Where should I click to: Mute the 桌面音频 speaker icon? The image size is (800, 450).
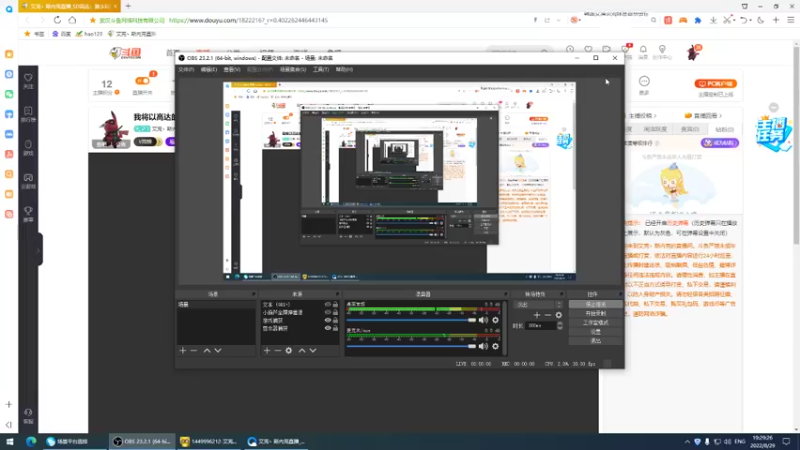coord(483,320)
